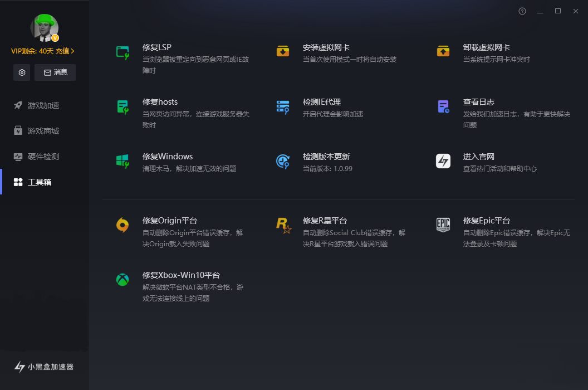Click the 解决微软平台NAT类型不合格 description
The width and height of the screenshot is (588, 390).
[193, 293]
